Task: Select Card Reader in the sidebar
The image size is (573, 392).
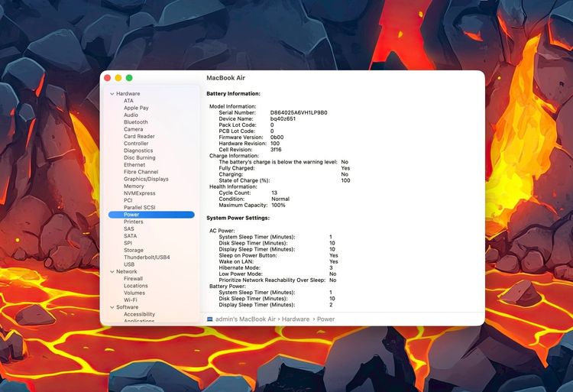Action: point(139,136)
